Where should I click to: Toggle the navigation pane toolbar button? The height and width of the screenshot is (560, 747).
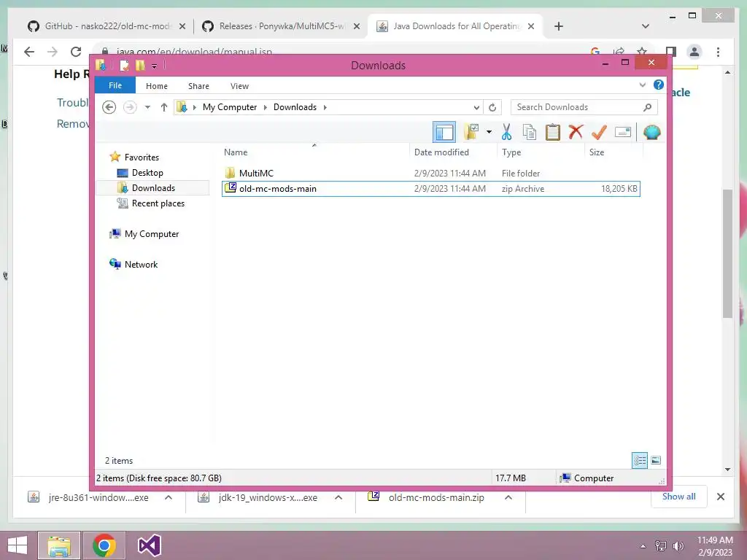[x=444, y=132]
